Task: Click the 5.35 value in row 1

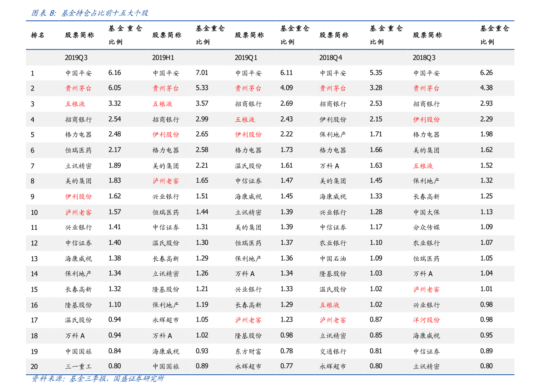Action: pyautogui.click(x=376, y=73)
